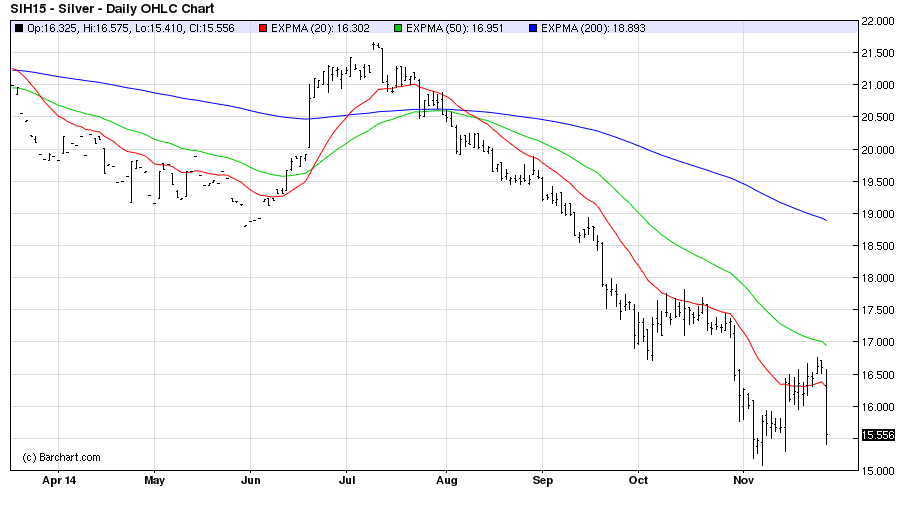Click the 17.500 price axis label
The height and width of the screenshot is (511, 900).
(878, 310)
